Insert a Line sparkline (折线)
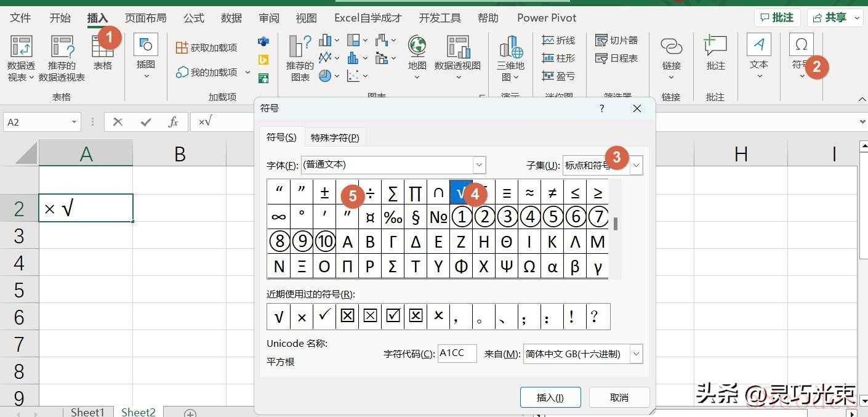 click(558, 41)
